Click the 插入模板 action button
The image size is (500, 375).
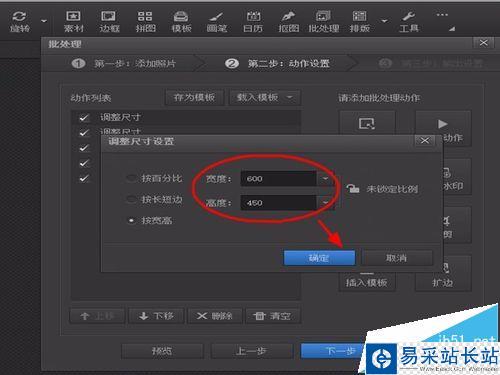tap(367, 282)
